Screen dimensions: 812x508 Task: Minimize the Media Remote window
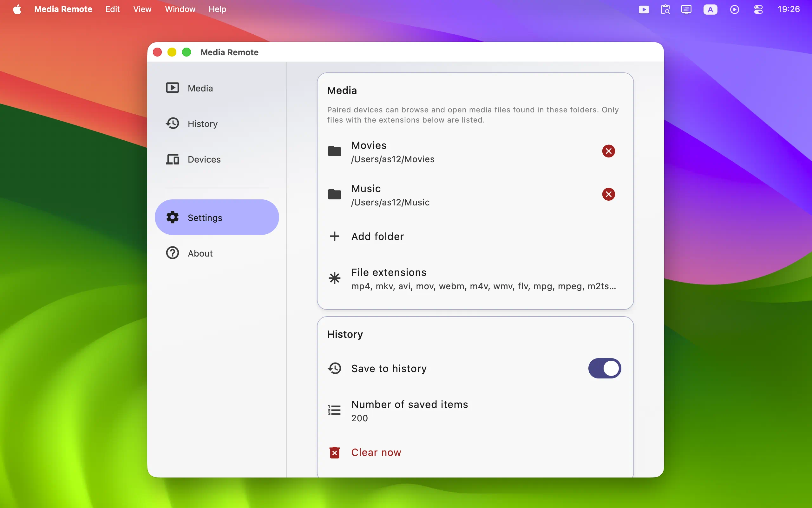[172, 52]
